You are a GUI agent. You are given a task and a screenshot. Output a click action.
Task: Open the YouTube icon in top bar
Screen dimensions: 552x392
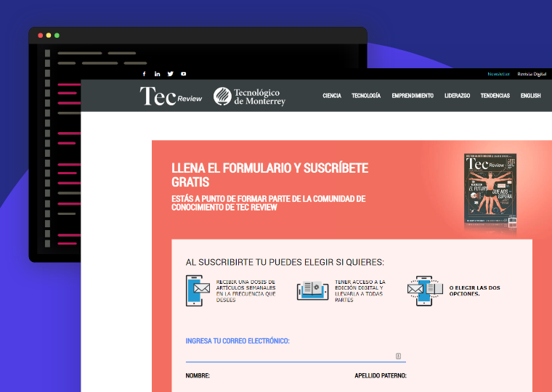coord(184,74)
